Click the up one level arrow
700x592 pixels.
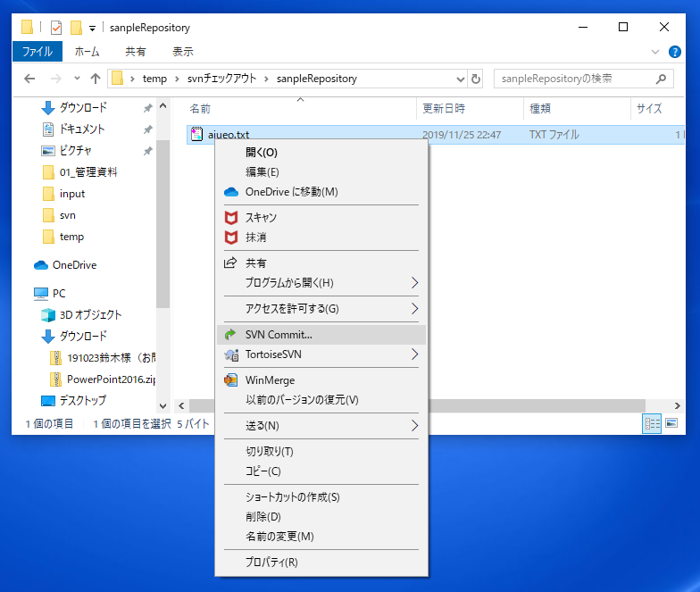pyautogui.click(x=95, y=79)
